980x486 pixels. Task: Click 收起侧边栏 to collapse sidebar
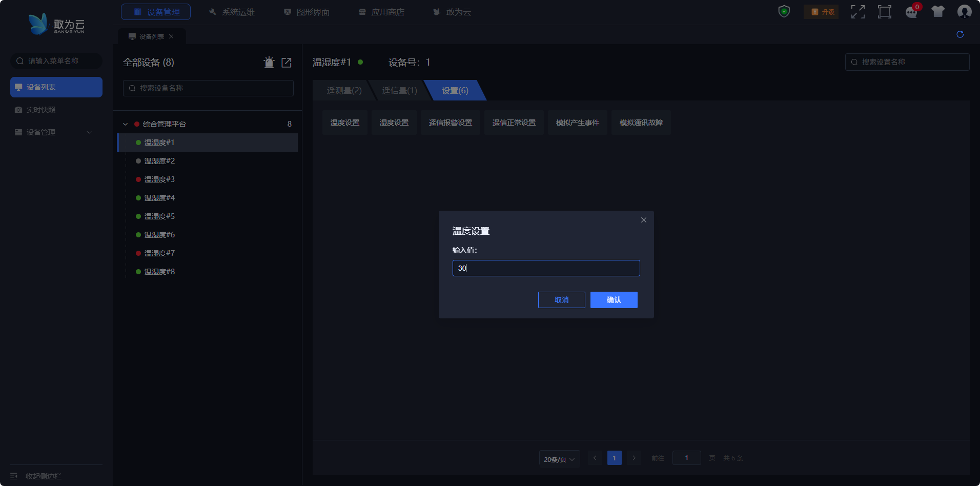click(36, 476)
